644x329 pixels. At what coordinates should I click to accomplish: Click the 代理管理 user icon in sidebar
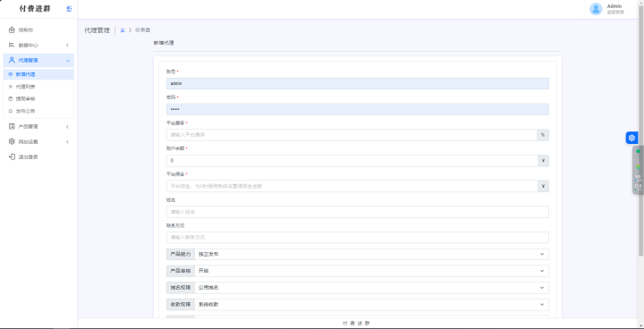pos(12,60)
